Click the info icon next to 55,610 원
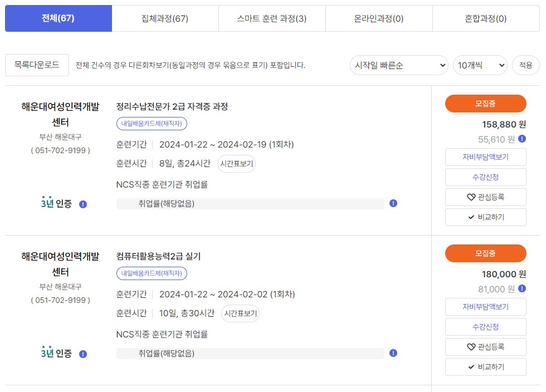Screen dimensions: 546x392 [x=520, y=140]
